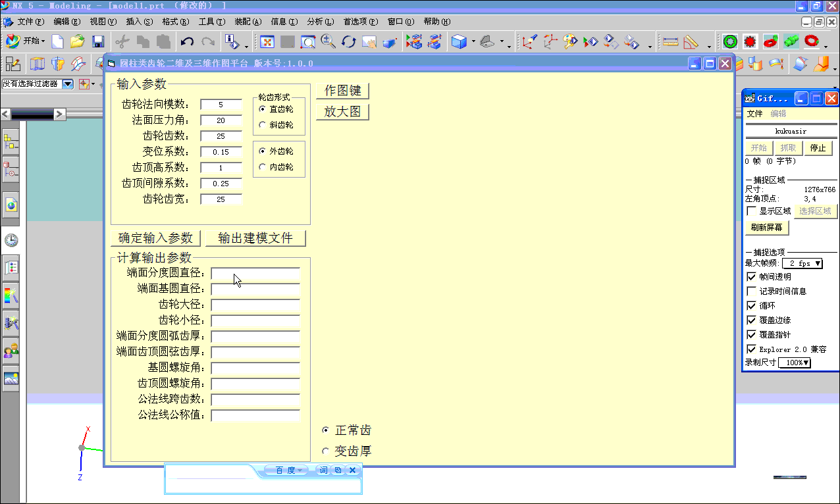Click the 放大图 button
Viewport: 840px width, 504px height.
pos(343,112)
